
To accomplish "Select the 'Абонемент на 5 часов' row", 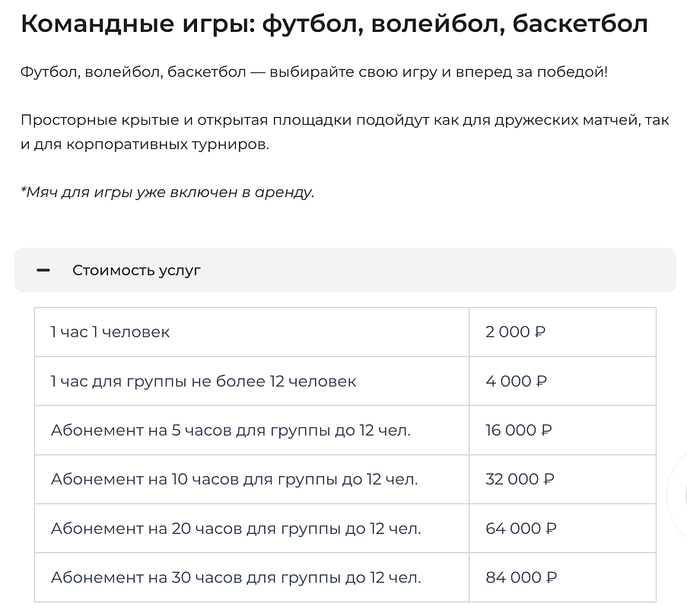I will pyautogui.click(x=231, y=430).
